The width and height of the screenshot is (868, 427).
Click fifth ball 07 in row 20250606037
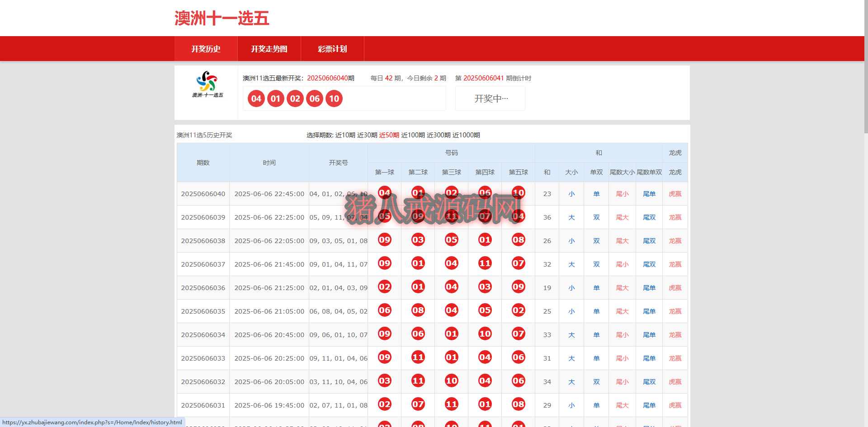(x=519, y=263)
